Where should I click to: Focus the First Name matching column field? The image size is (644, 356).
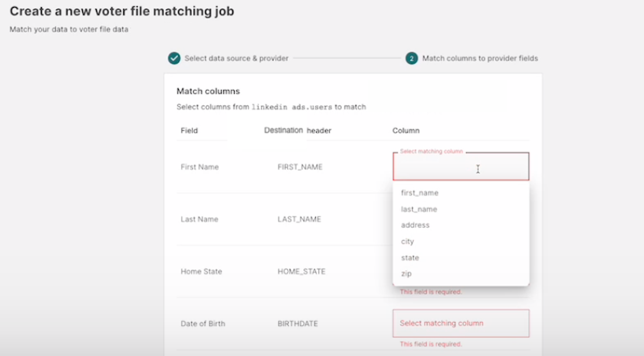(461, 166)
